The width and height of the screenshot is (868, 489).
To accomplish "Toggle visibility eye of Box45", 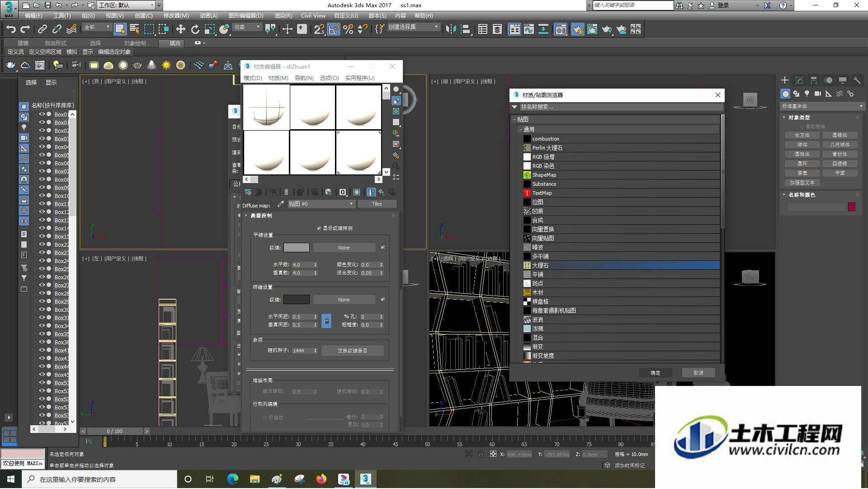I will 42,375.
